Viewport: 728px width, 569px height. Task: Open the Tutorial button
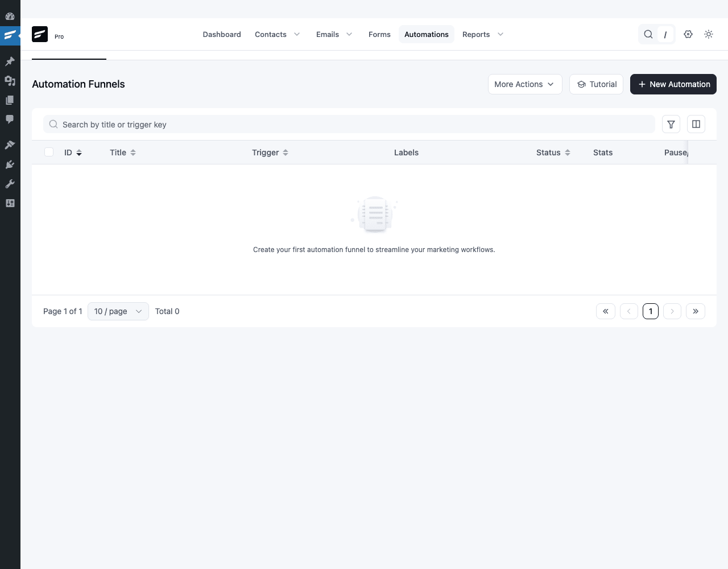pos(597,84)
